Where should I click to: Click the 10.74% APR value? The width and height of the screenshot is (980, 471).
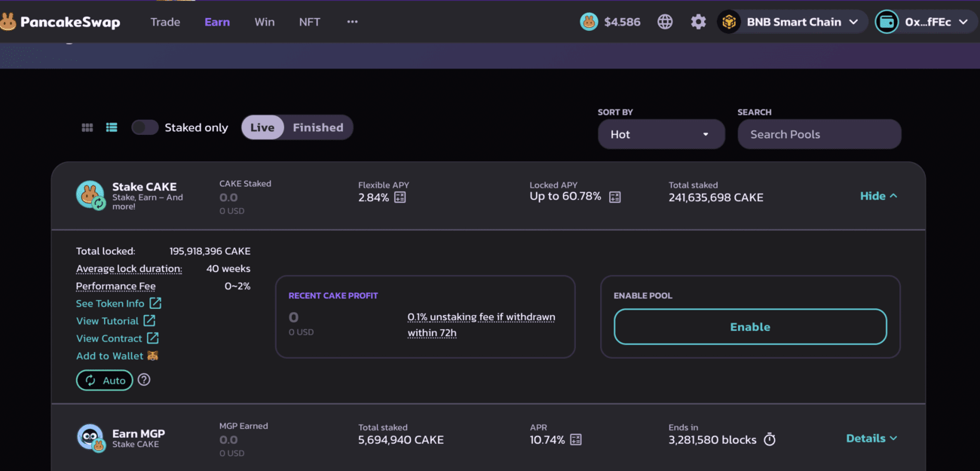(x=547, y=439)
